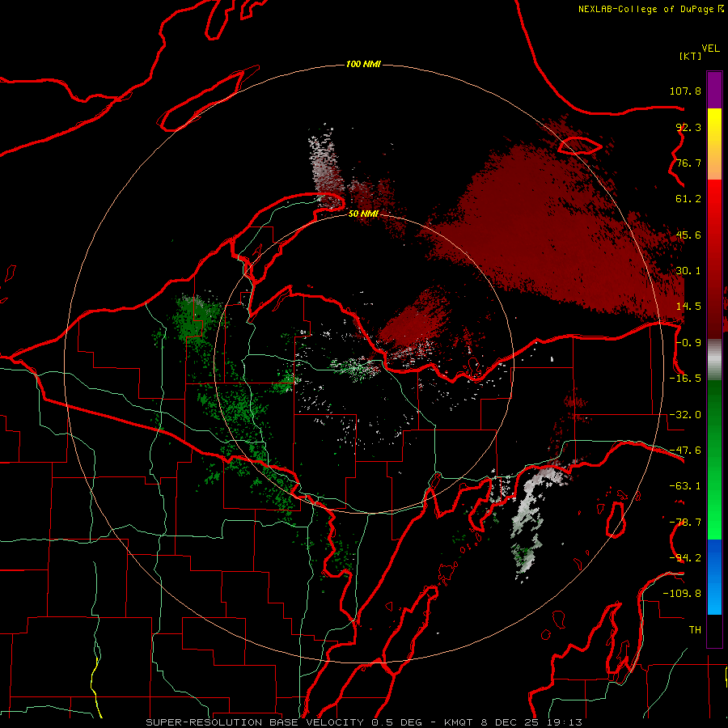
Task: Click the 76.7 velocity scale value
Action: (x=688, y=163)
